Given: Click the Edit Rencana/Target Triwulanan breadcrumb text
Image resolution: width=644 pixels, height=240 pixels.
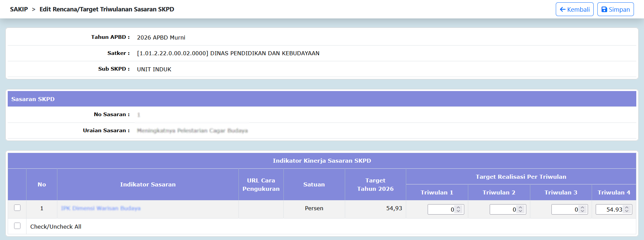Looking at the screenshot, I should click(107, 9).
